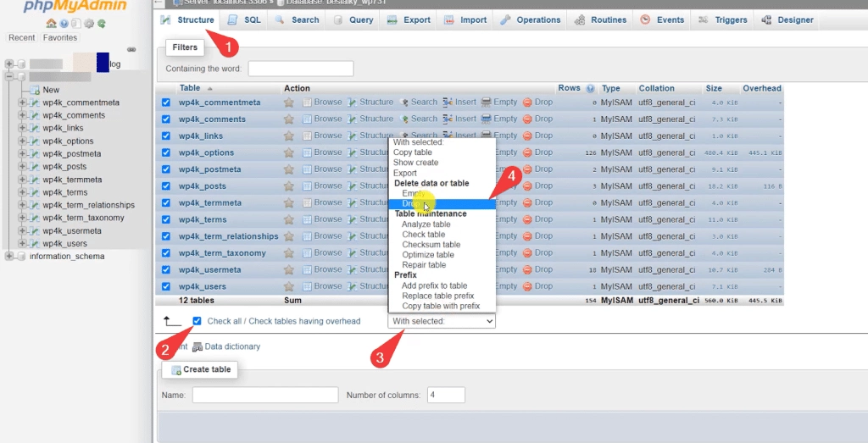
Task: Select Export in With selected menu
Action: pos(404,173)
